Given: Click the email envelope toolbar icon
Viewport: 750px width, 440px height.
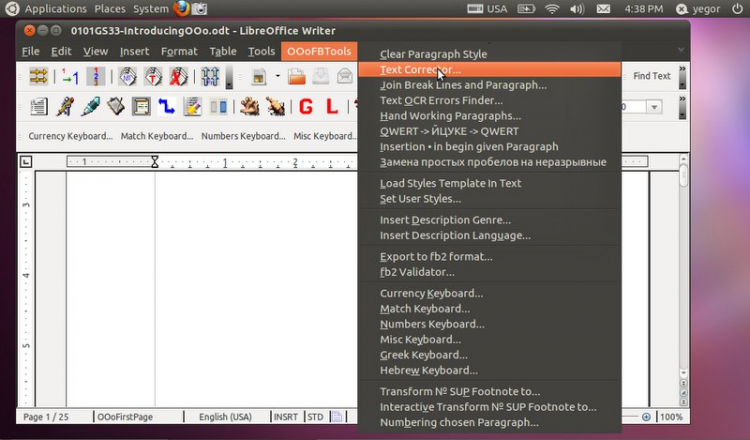Looking at the screenshot, I should pyautogui.click(x=344, y=77).
